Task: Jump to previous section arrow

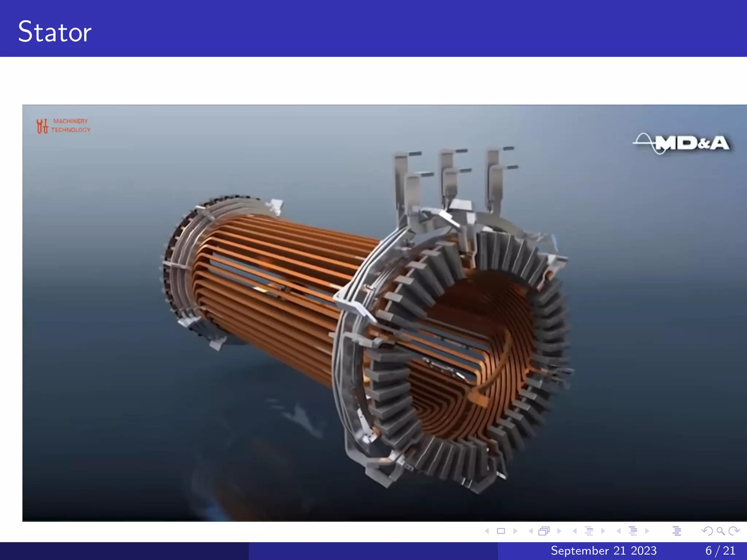Action: [x=619, y=531]
